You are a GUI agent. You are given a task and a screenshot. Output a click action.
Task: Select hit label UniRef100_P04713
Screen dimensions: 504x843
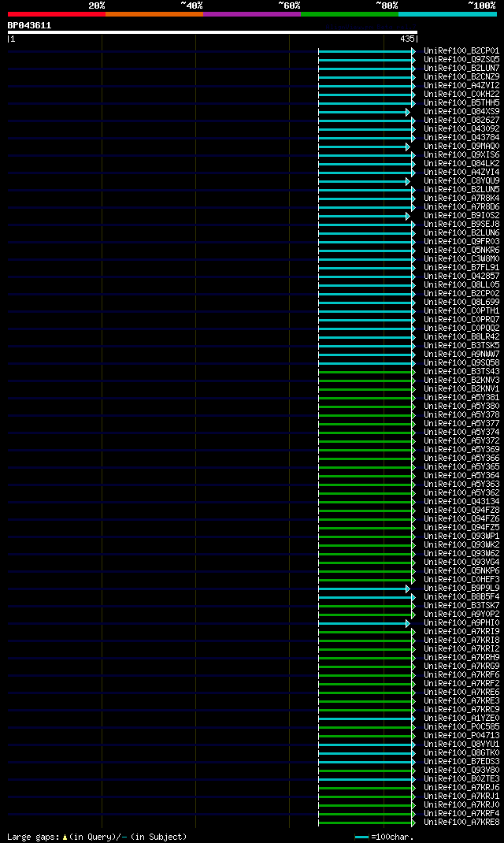[461, 736]
